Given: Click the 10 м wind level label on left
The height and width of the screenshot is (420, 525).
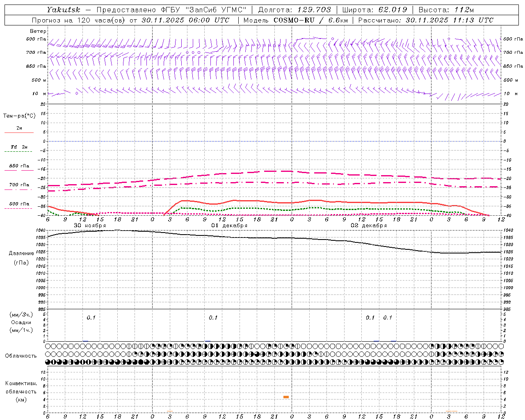Looking at the screenshot, I should (x=39, y=94).
